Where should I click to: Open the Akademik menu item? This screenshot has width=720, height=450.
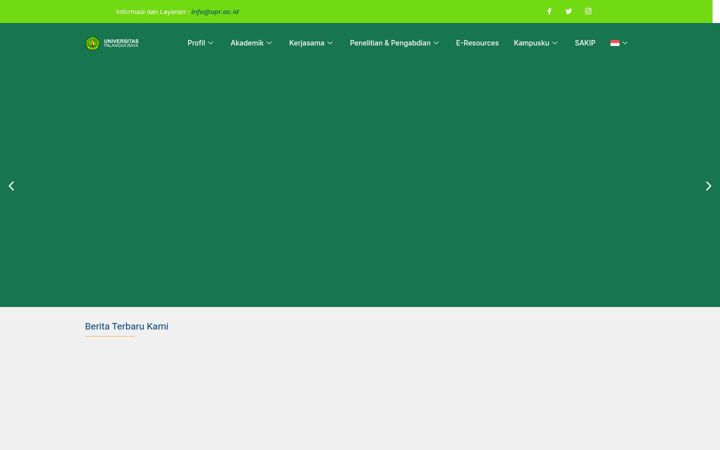[x=247, y=43]
